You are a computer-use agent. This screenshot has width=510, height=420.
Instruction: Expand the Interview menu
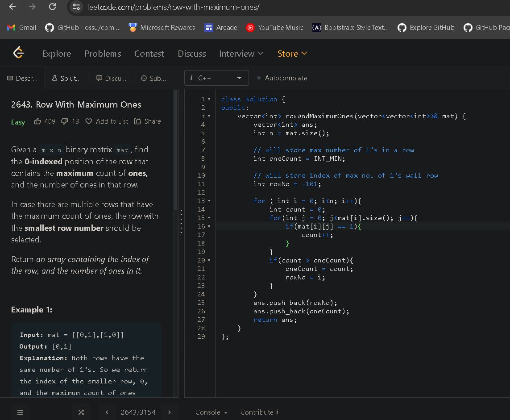(241, 54)
